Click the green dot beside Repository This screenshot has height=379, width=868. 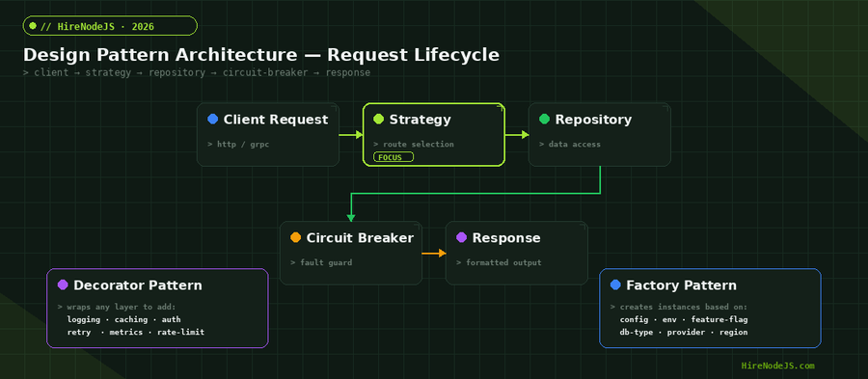[x=545, y=119]
